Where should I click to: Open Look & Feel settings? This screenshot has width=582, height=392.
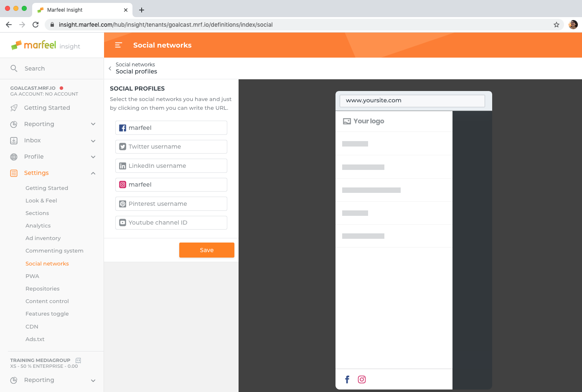(x=41, y=201)
